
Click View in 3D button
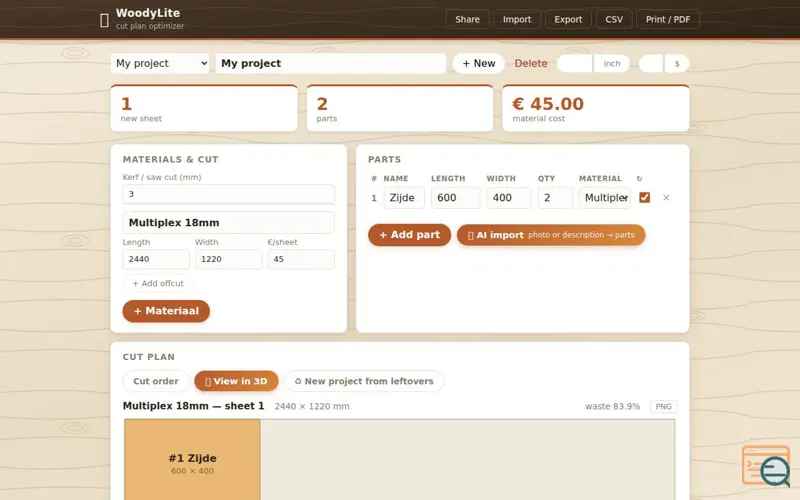click(x=236, y=381)
